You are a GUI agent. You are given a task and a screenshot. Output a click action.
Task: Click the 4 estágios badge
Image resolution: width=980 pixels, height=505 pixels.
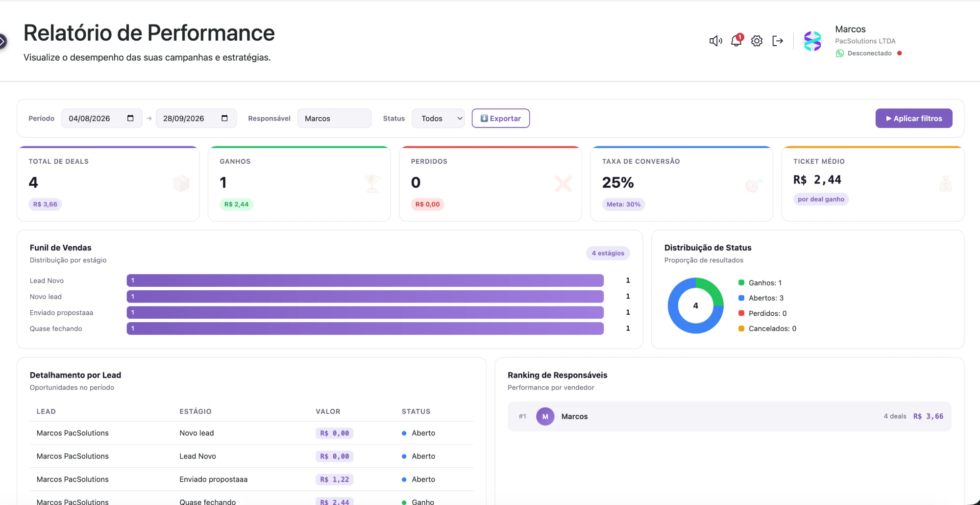tap(608, 253)
